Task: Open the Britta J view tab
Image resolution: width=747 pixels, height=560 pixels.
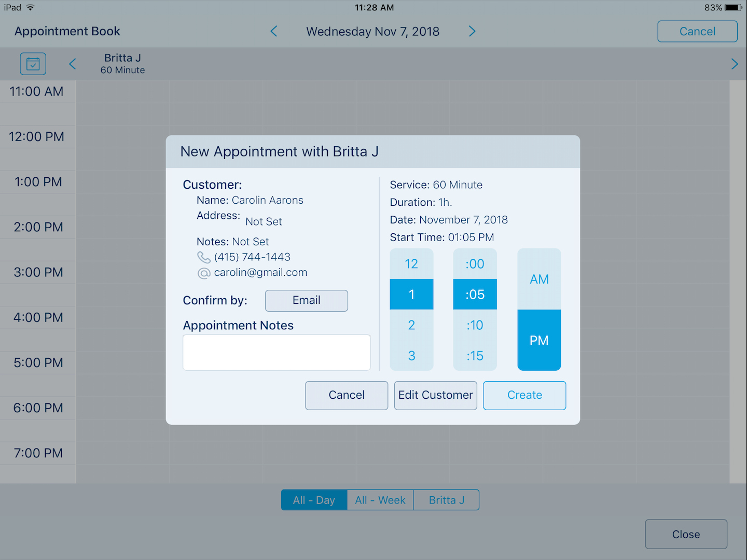Action: tap(446, 500)
